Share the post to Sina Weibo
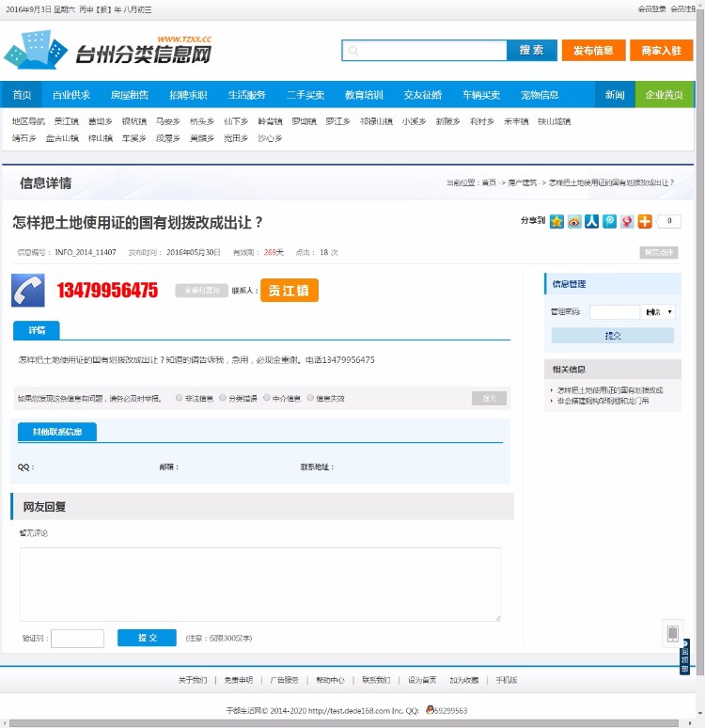 coord(574,221)
